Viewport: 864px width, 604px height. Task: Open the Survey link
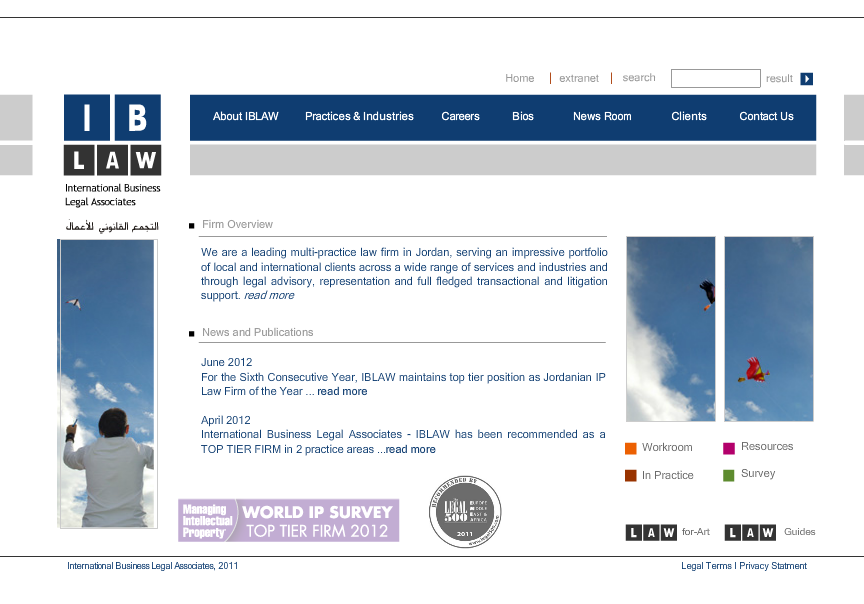pyautogui.click(x=758, y=473)
